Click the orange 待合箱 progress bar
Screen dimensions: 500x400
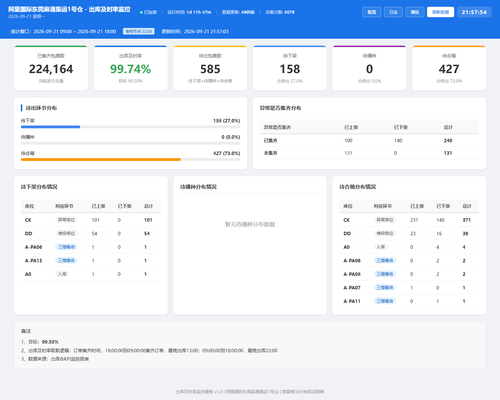[x=101, y=159]
